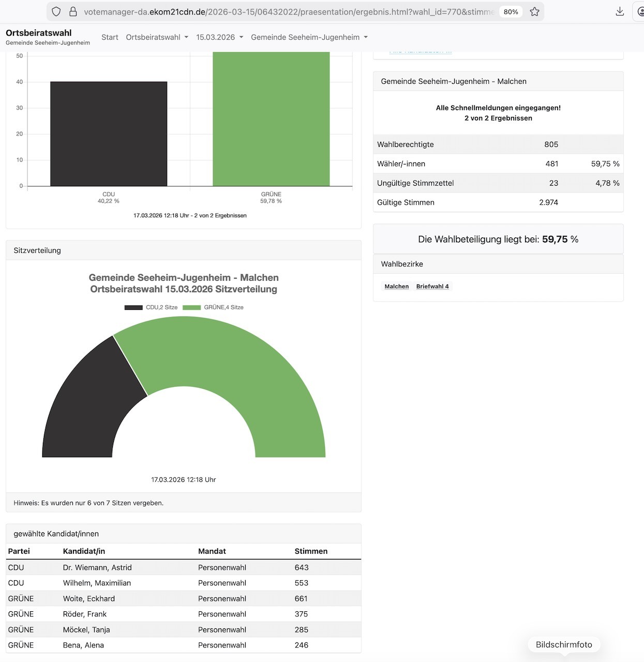
Task: Click the 80% zoom level indicator
Action: 511,12
